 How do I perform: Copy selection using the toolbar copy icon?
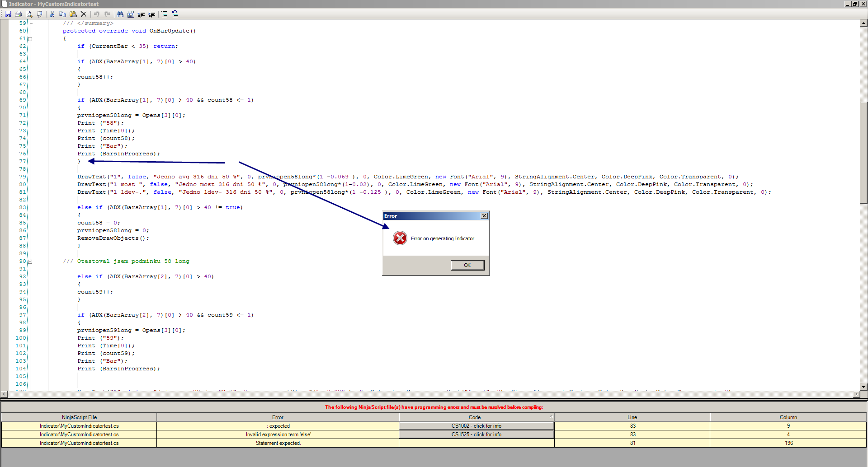pyautogui.click(x=62, y=14)
